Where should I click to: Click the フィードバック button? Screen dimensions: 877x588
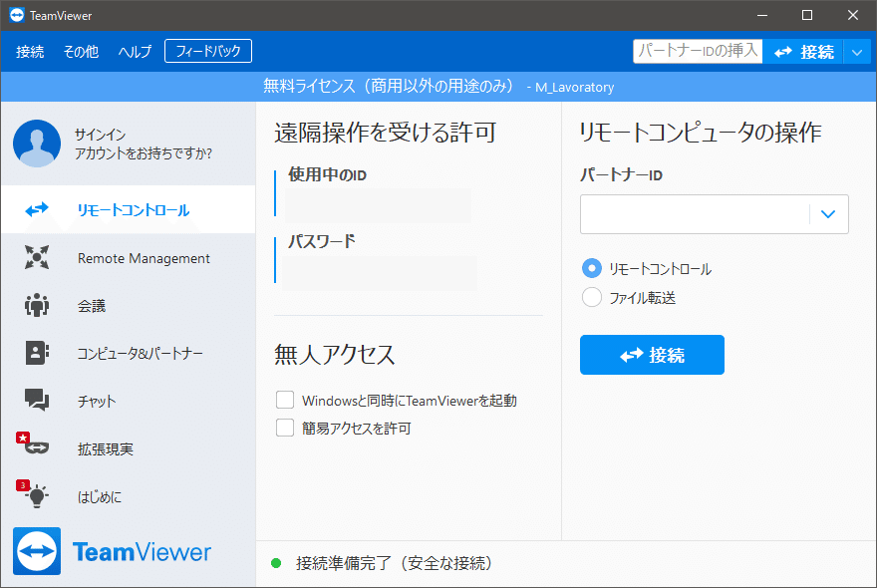click(208, 51)
